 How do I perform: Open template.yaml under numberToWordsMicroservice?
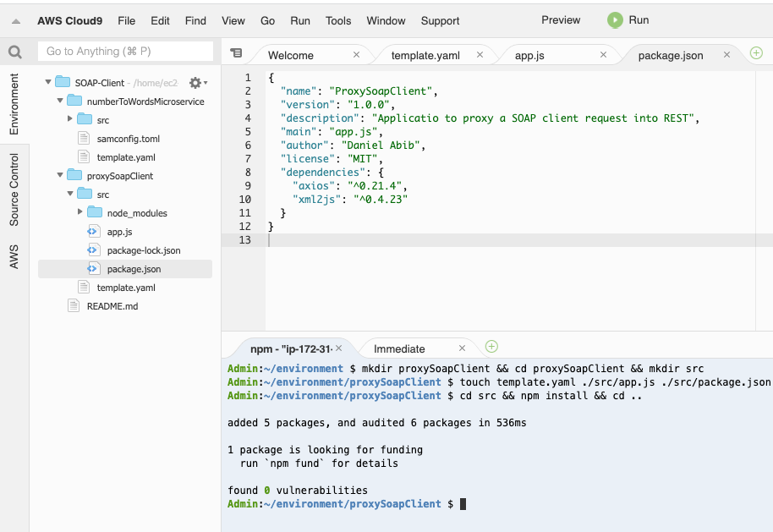point(126,158)
